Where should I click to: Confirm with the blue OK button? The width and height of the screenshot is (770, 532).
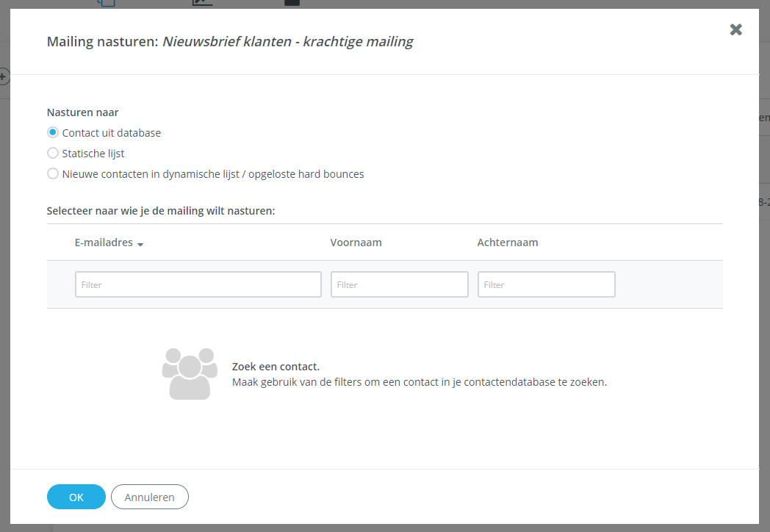76,497
